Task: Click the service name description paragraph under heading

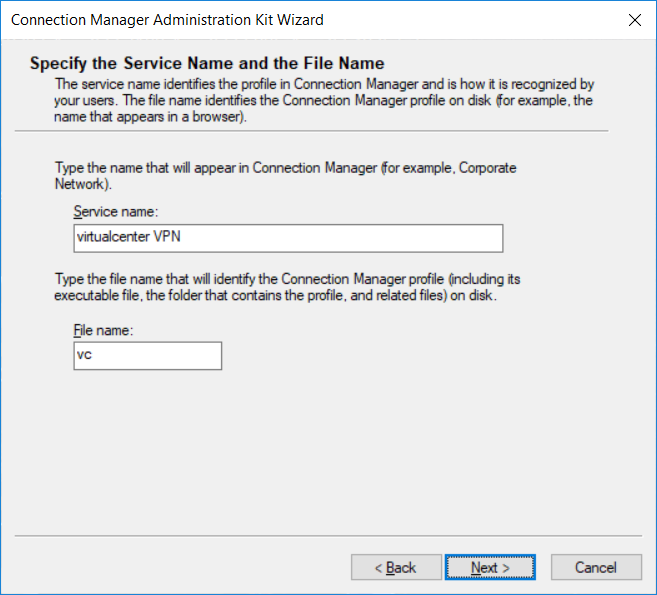Action: (x=323, y=100)
